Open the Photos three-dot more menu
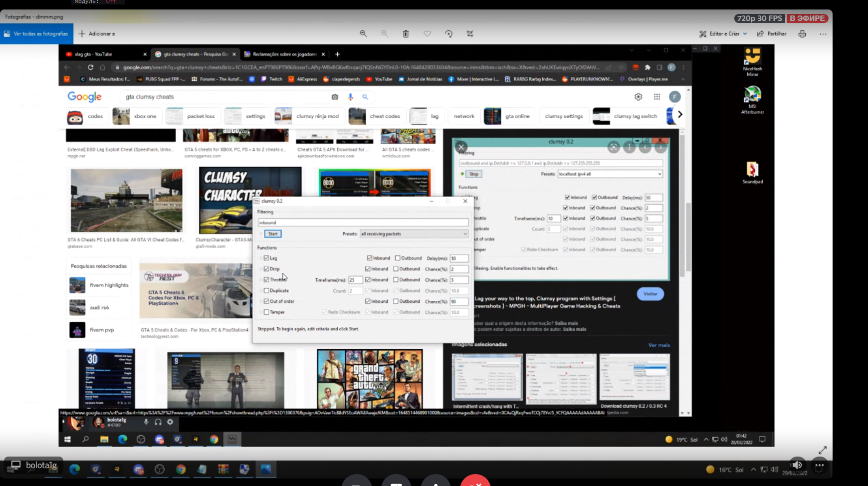 [x=823, y=34]
